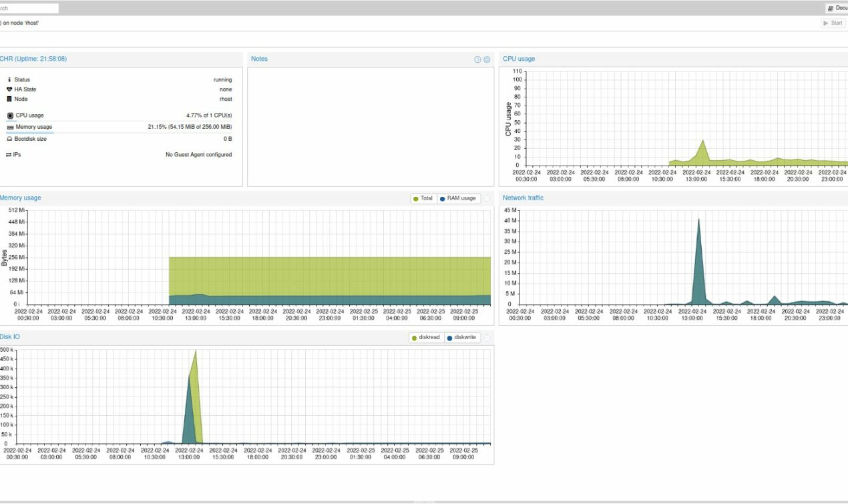Click the 'Status' row label
The image size is (848, 504).
(22, 80)
